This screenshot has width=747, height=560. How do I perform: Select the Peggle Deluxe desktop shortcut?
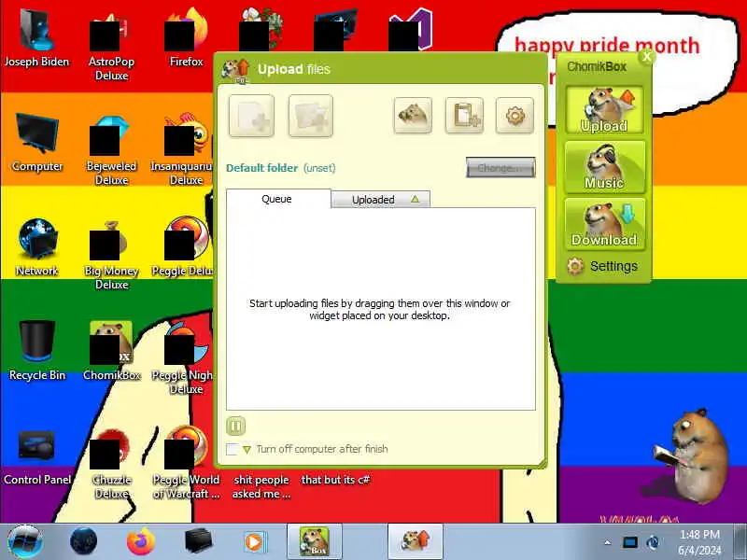pos(183,247)
